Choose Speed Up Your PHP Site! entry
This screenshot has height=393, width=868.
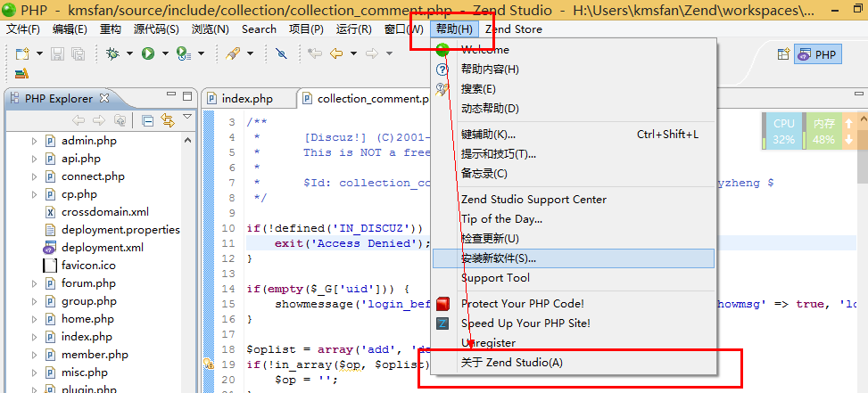[574, 323]
